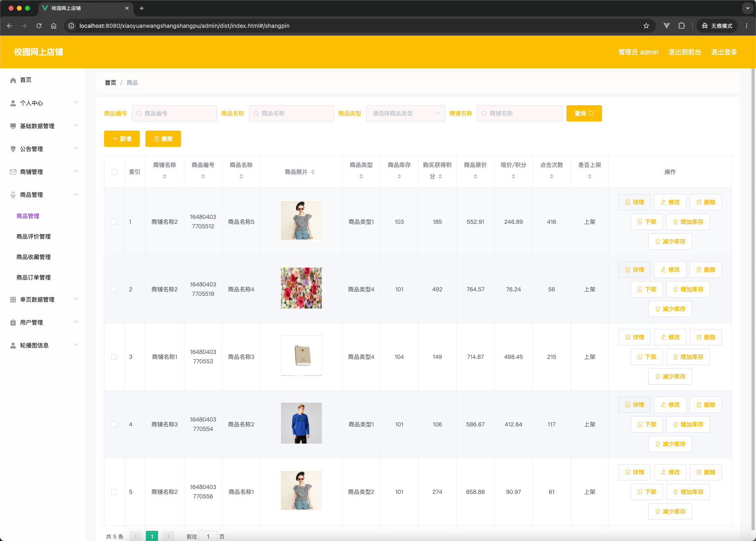Open a new browser tab with plus icon

[142, 8]
